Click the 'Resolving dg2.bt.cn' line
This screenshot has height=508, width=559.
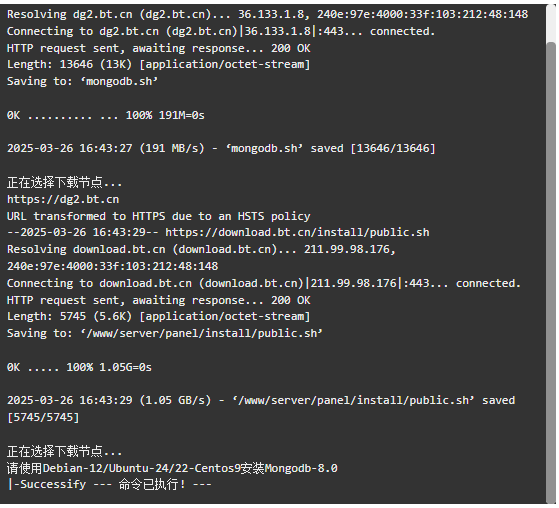(x=267, y=14)
